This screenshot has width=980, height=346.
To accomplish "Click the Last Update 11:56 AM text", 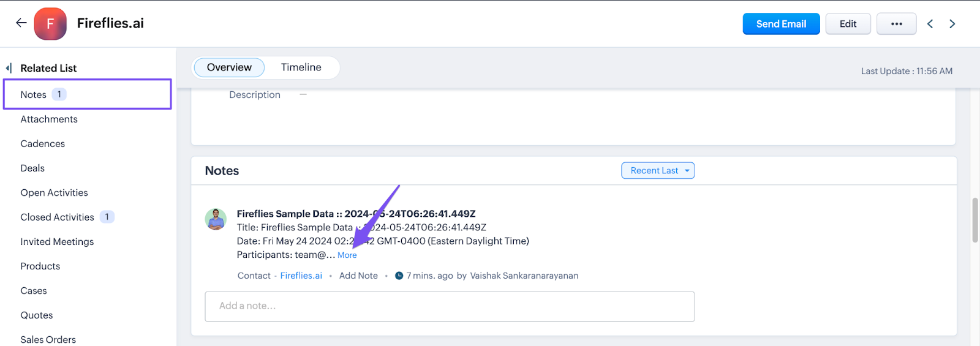I will tap(907, 71).
